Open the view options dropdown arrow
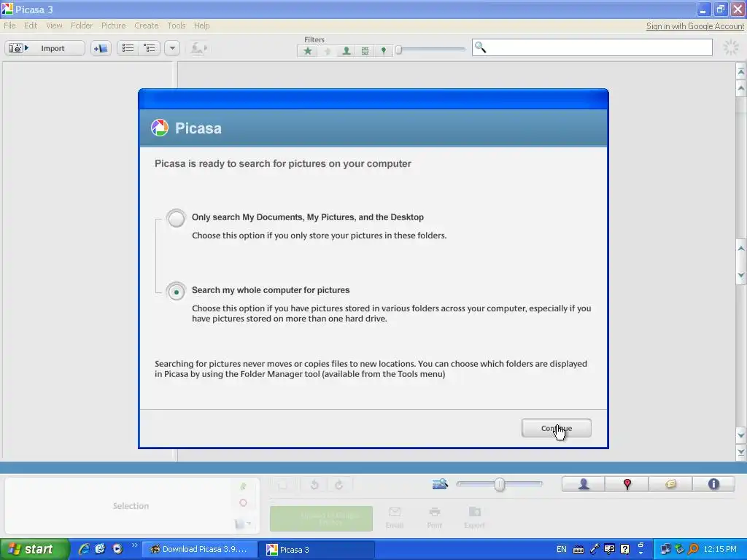747x560 pixels. click(x=172, y=48)
